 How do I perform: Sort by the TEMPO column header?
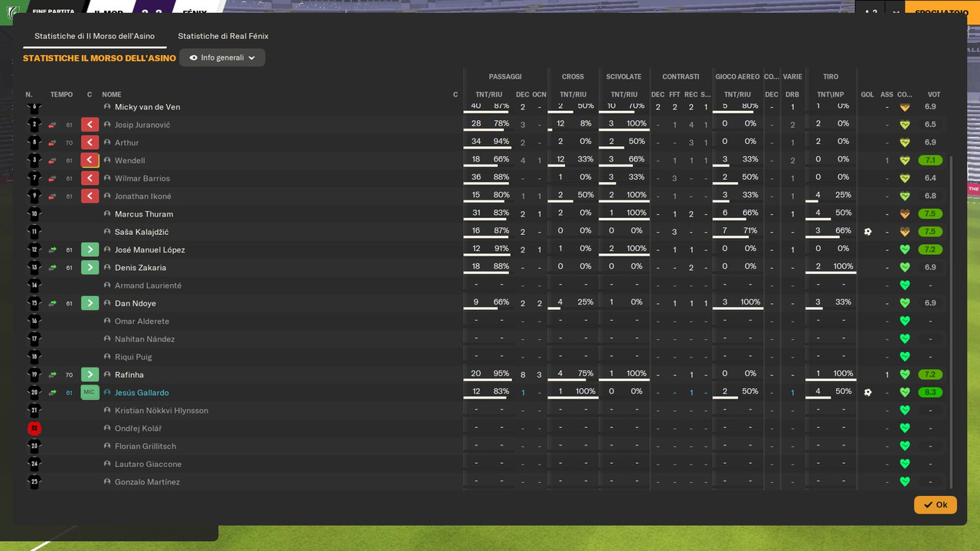61,95
